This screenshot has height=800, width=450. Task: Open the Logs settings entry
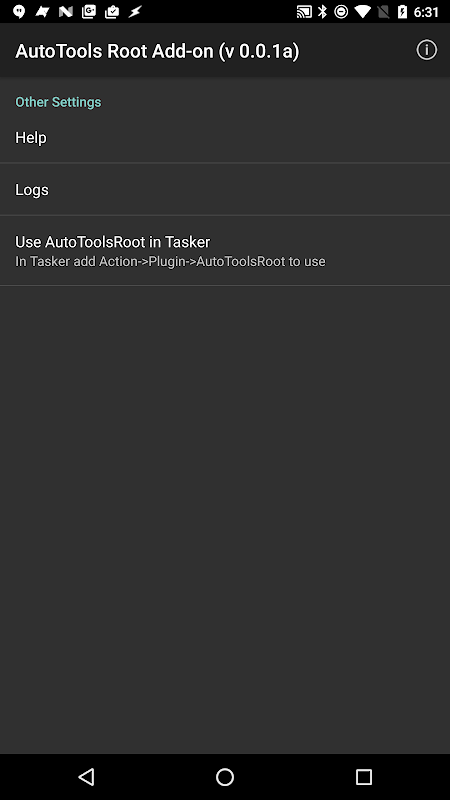click(x=225, y=189)
